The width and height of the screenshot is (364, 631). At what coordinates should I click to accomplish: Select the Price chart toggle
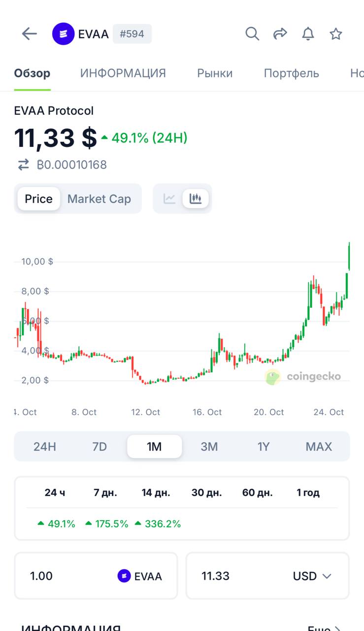tap(38, 199)
